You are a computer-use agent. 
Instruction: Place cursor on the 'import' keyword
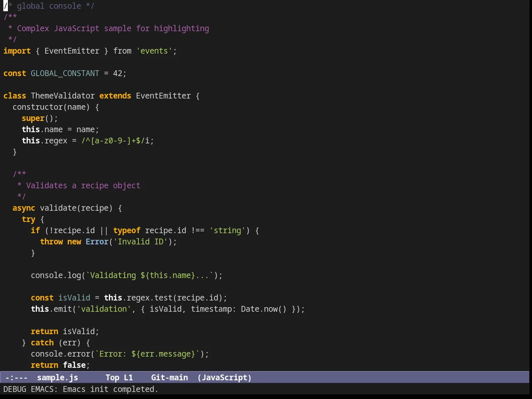click(x=17, y=51)
